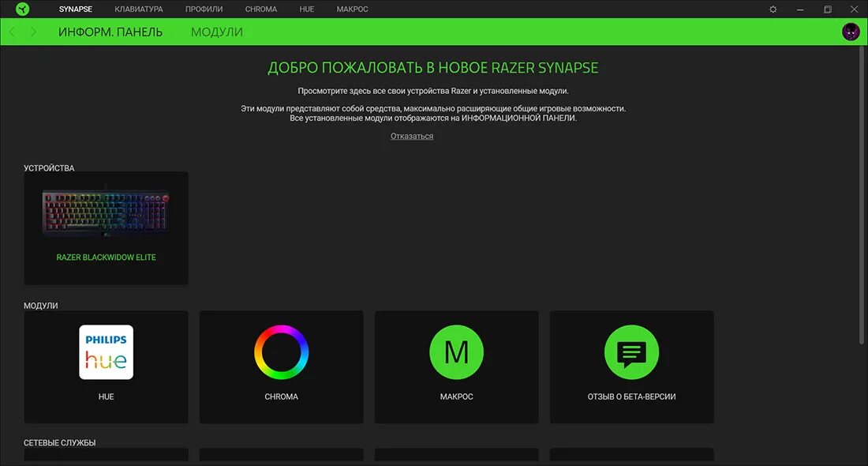868x466 pixels.
Task: Open the МАКРОС top tab
Action: click(352, 9)
